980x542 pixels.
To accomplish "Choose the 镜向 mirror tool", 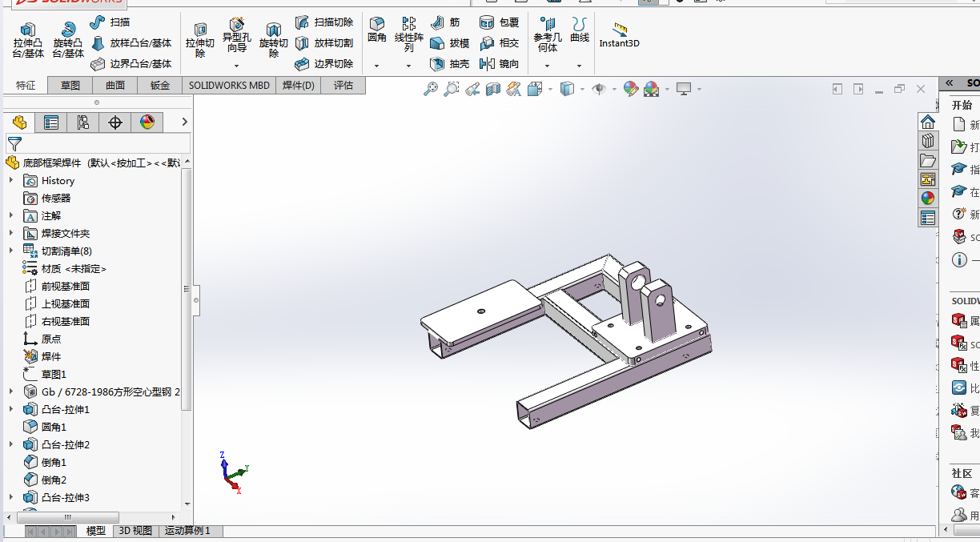I will coord(500,64).
